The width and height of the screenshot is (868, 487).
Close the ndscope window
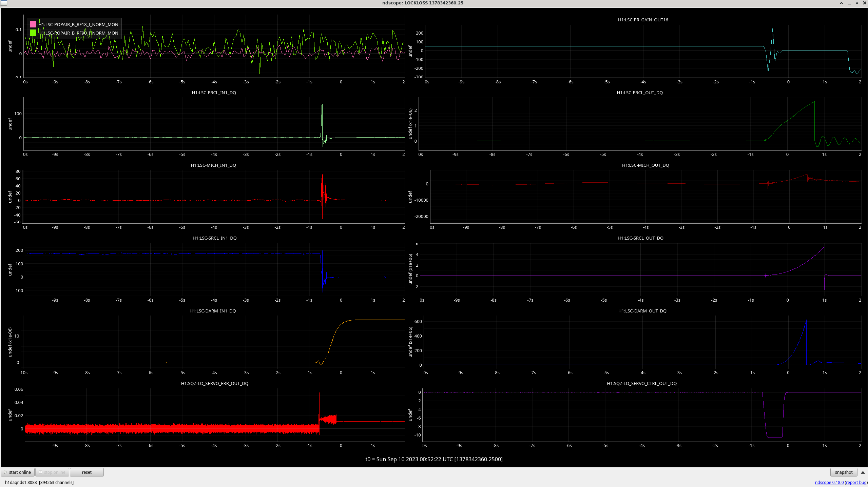pos(864,3)
